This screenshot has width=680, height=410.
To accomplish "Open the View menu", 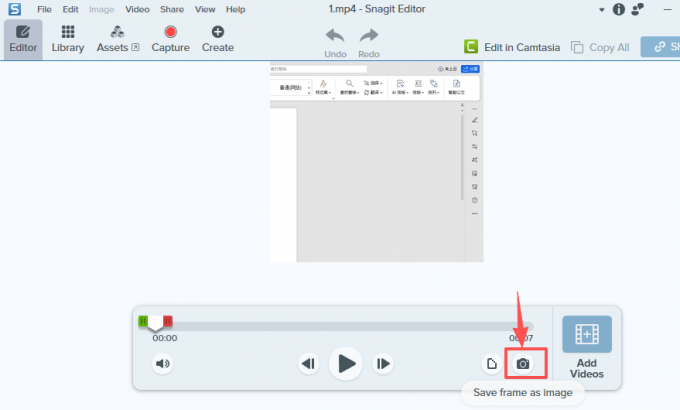I will [x=205, y=9].
